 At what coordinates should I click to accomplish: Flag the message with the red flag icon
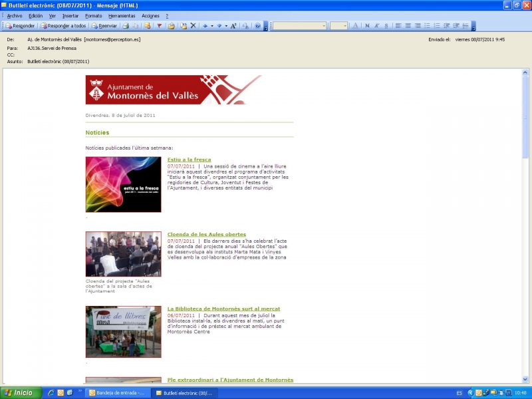click(159, 26)
